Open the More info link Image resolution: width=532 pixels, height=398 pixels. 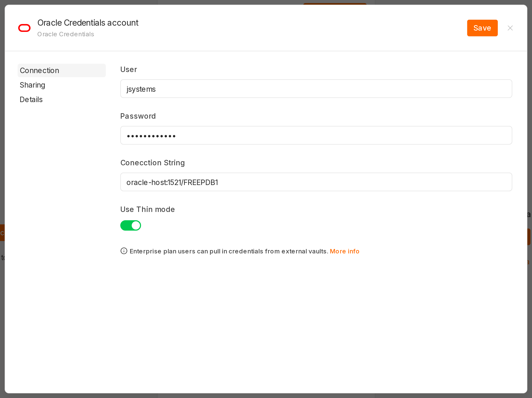pyautogui.click(x=345, y=251)
